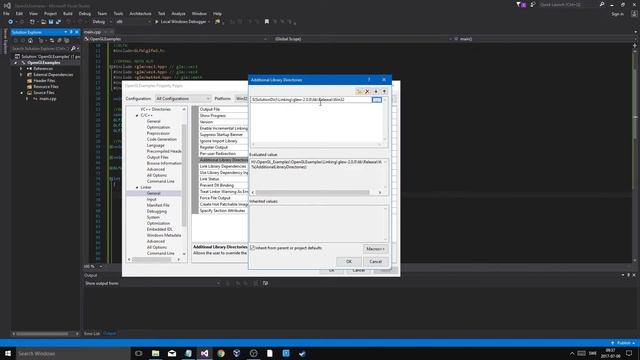This screenshot has height=360, width=640.
Task: Click the Visual Studio logo in title bar
Action: coord(7,5)
